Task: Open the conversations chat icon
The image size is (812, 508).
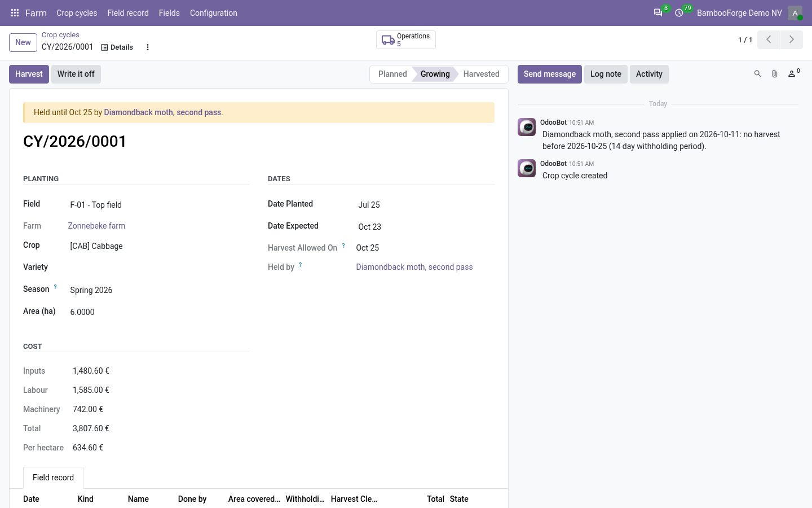Action: point(657,12)
